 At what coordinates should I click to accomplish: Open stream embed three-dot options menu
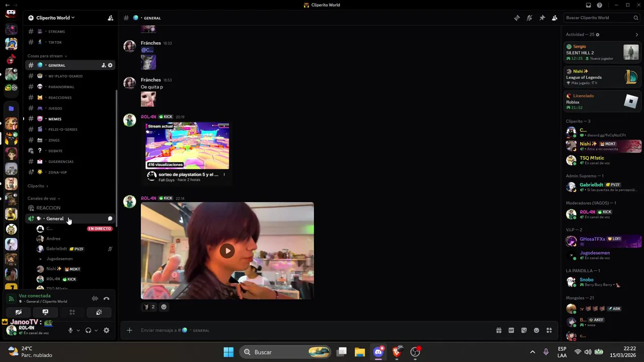[x=224, y=175]
